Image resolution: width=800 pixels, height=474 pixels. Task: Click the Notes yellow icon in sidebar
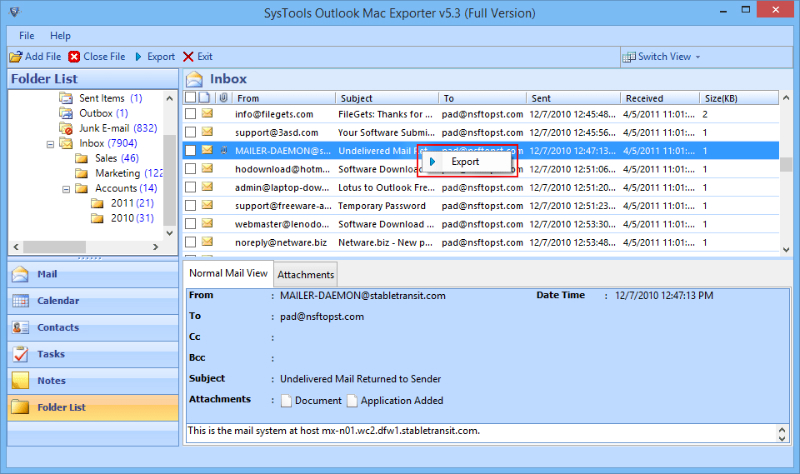[20, 380]
